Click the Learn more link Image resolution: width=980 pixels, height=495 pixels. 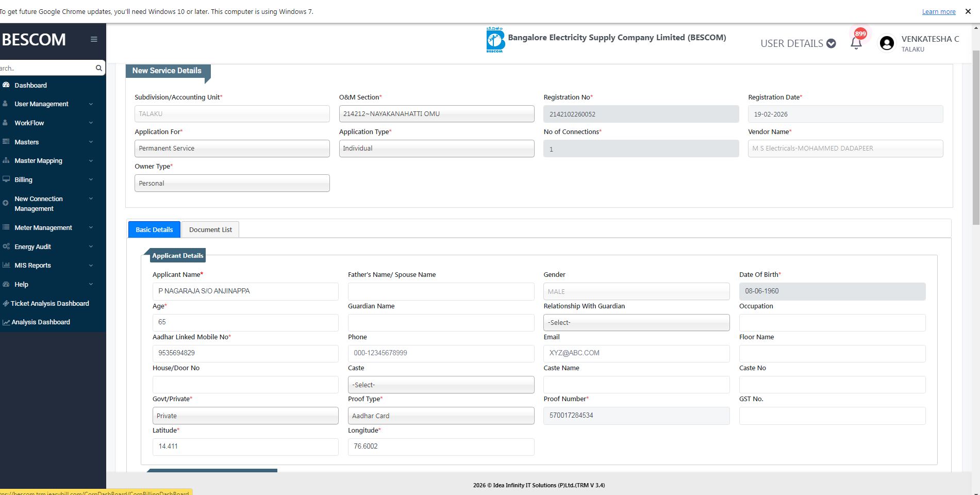click(x=938, y=11)
